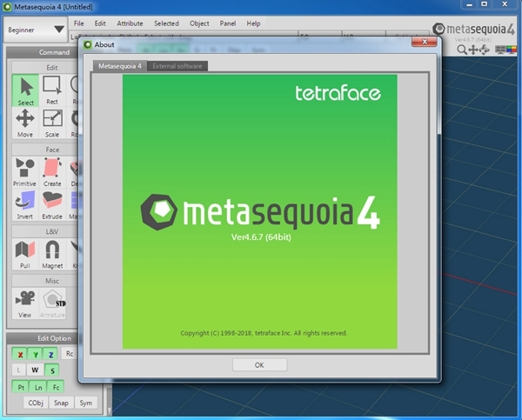
Task: Pick the Extrude tool
Action: tap(52, 205)
